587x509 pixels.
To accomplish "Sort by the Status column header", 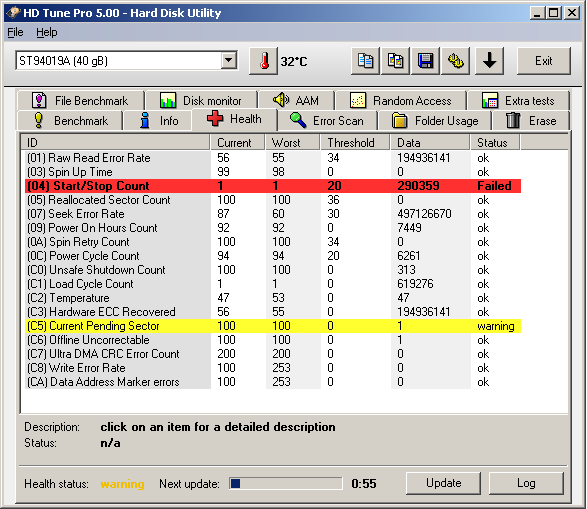I will coord(495,143).
